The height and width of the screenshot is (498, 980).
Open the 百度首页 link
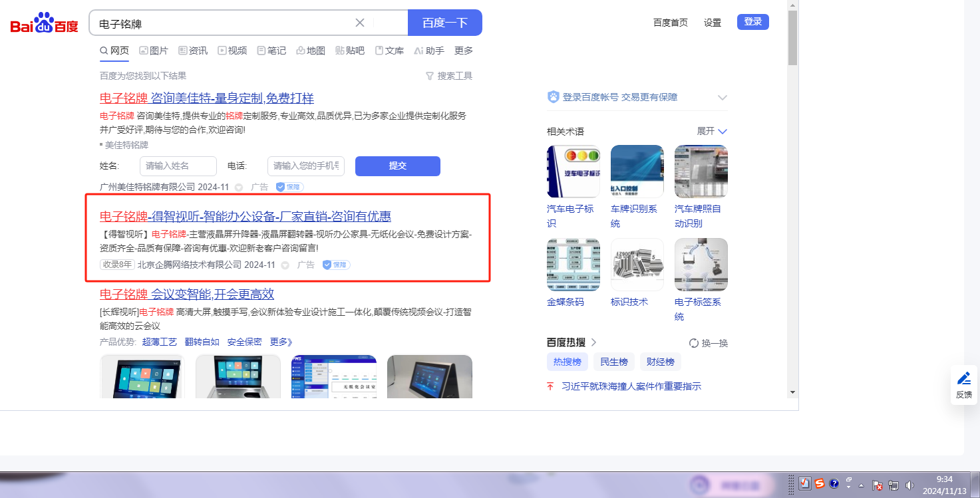(671, 23)
